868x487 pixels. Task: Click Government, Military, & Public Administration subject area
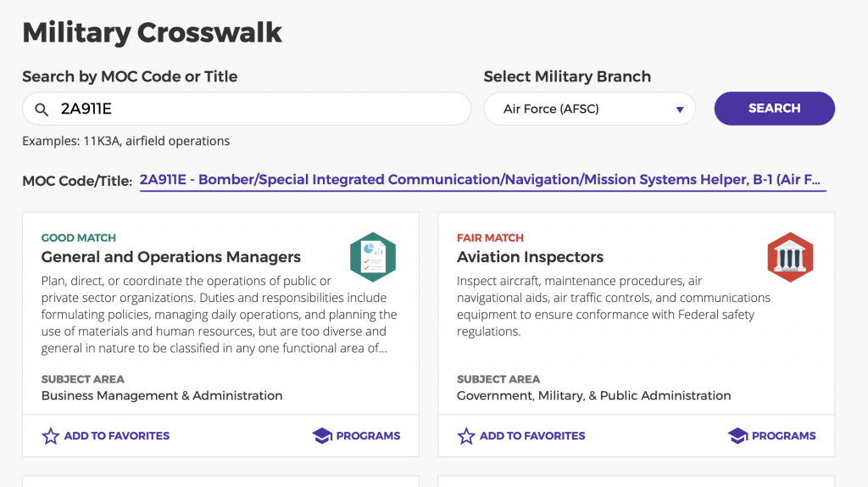[593, 395]
